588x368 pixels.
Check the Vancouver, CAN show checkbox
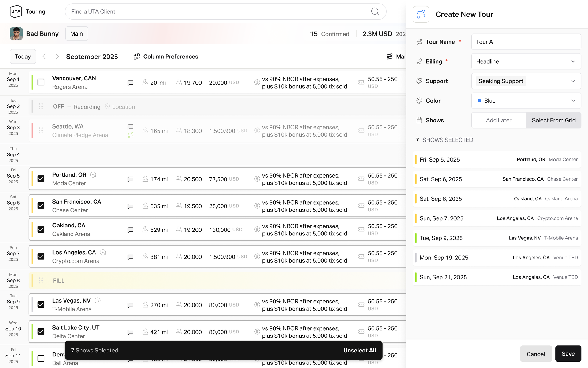point(41,82)
